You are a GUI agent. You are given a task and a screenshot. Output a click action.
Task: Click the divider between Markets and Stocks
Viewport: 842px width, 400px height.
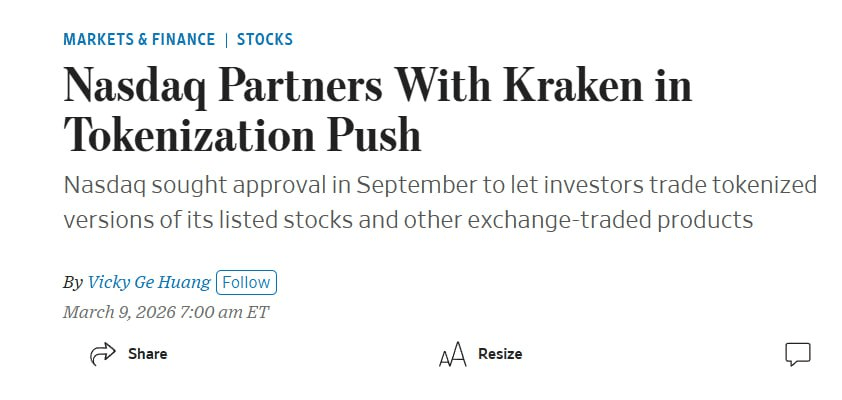coord(226,40)
